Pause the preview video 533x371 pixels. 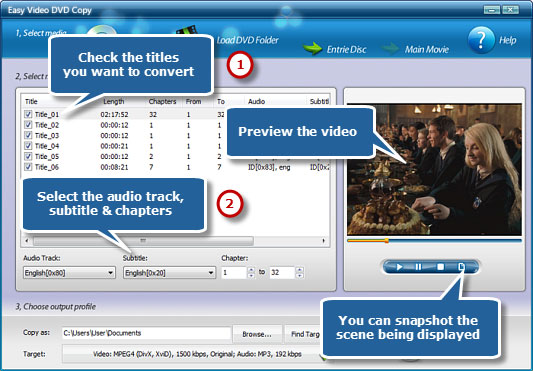tap(418, 267)
